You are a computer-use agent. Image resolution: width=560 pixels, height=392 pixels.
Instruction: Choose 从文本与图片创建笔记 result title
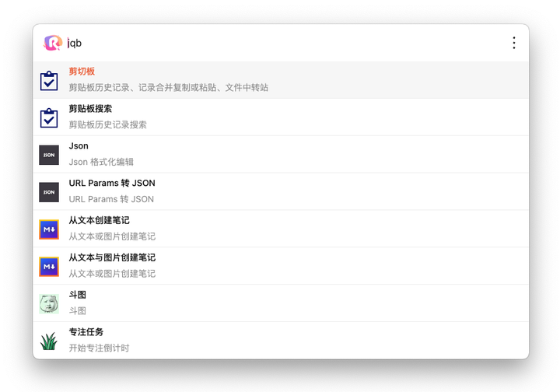[112, 257]
